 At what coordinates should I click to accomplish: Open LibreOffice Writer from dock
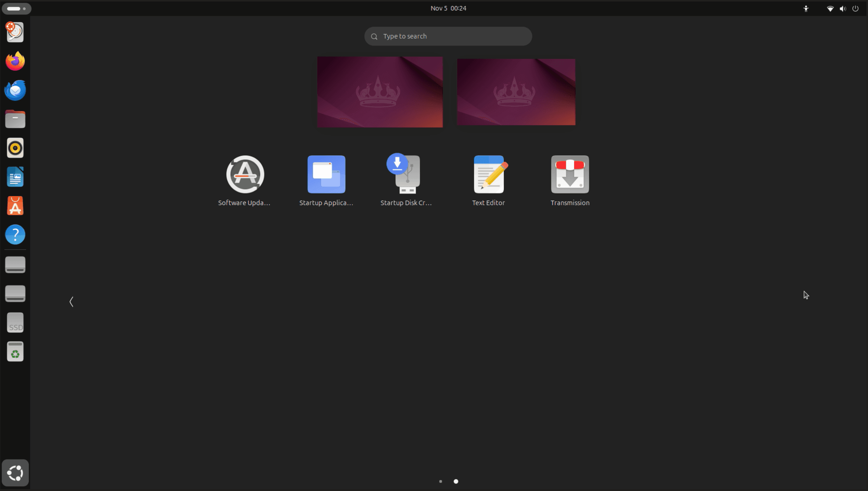pyautogui.click(x=15, y=177)
